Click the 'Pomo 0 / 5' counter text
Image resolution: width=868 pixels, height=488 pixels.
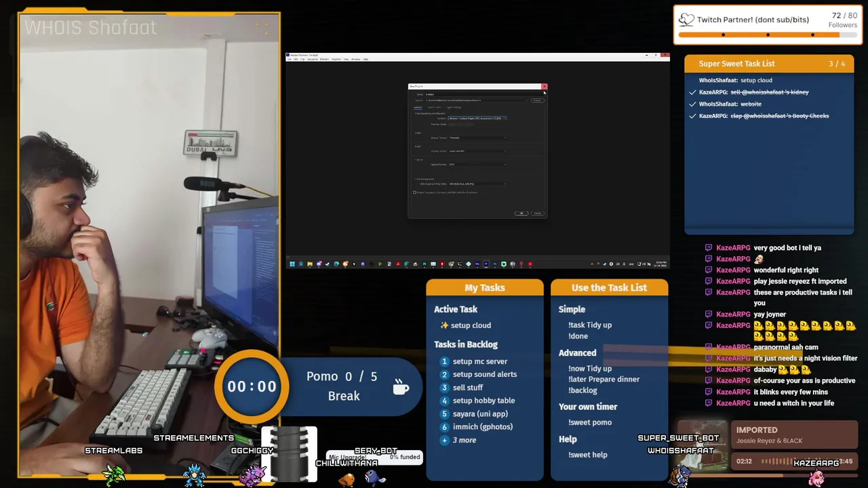click(x=341, y=377)
